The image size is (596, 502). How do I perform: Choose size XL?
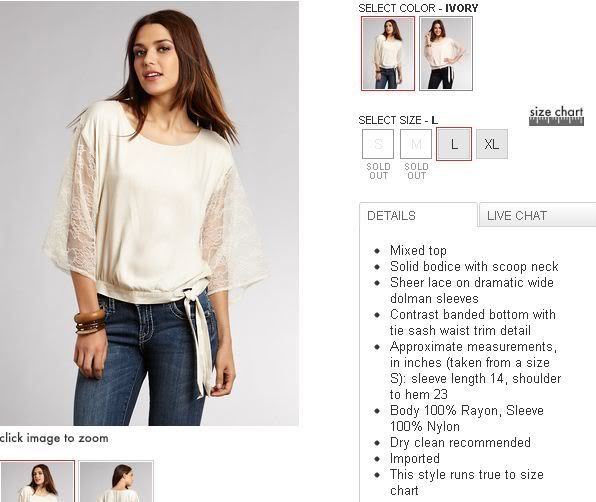tap(492, 144)
